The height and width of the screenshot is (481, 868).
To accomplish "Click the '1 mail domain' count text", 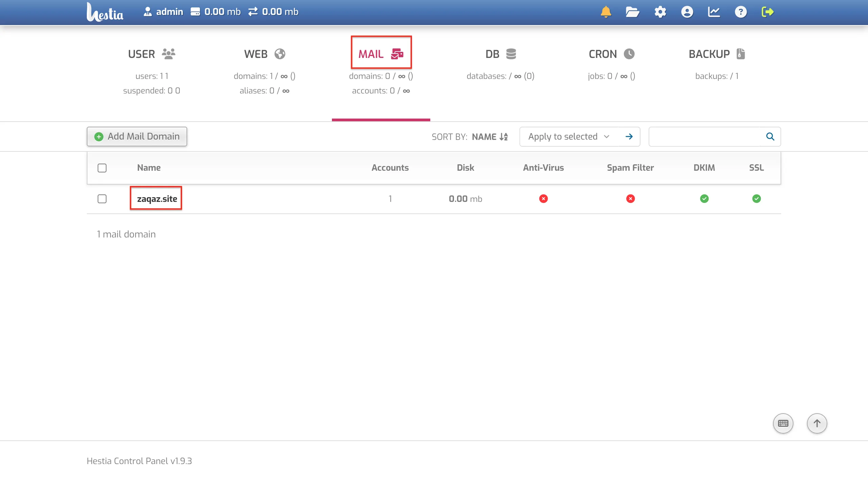I will tap(126, 234).
